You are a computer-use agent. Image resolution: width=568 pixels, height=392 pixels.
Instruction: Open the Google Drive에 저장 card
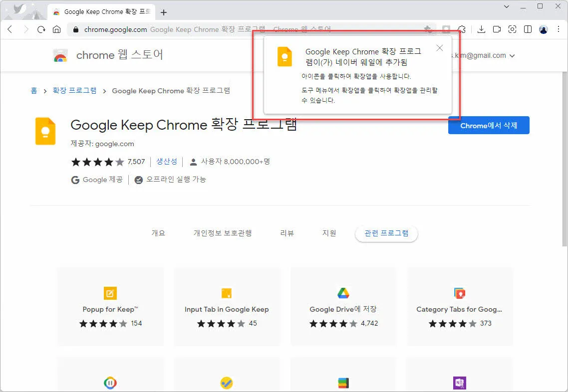point(343,307)
